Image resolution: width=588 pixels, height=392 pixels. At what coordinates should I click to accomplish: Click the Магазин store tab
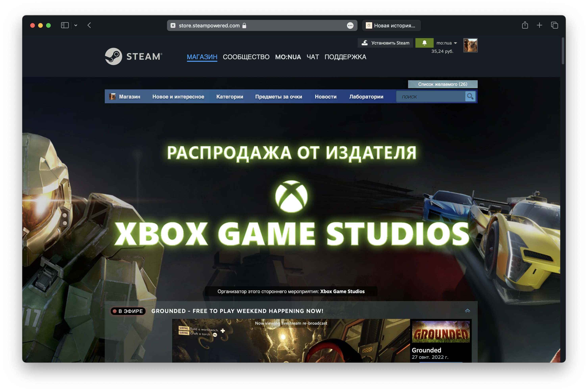[129, 97]
